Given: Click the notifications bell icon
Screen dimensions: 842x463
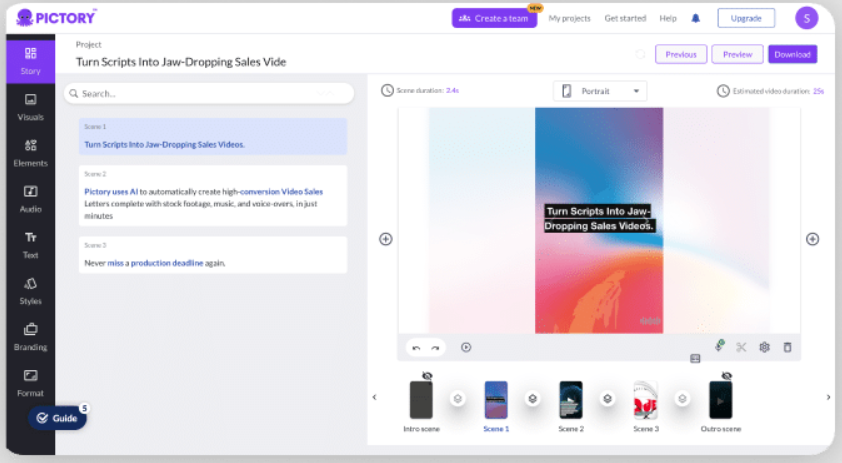Looking at the screenshot, I should pyautogui.click(x=696, y=18).
